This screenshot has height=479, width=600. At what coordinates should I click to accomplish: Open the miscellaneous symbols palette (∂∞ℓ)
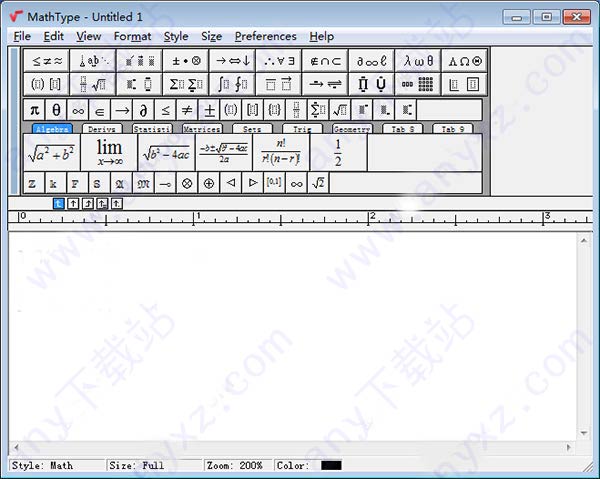tap(372, 60)
